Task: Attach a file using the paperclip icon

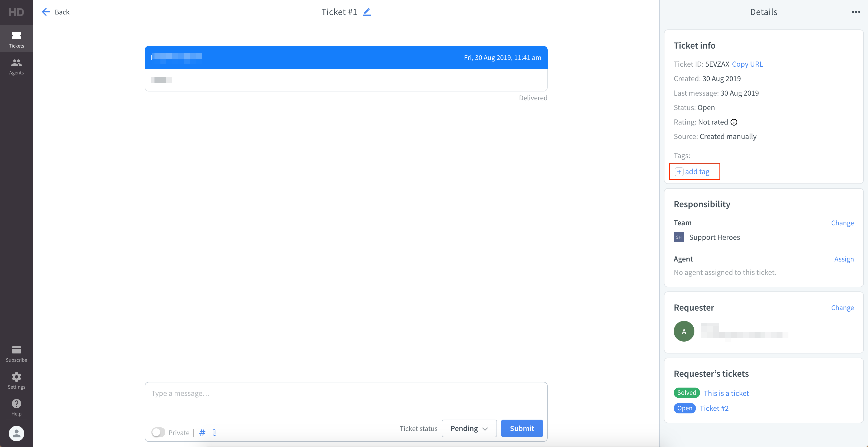Action: (215, 433)
